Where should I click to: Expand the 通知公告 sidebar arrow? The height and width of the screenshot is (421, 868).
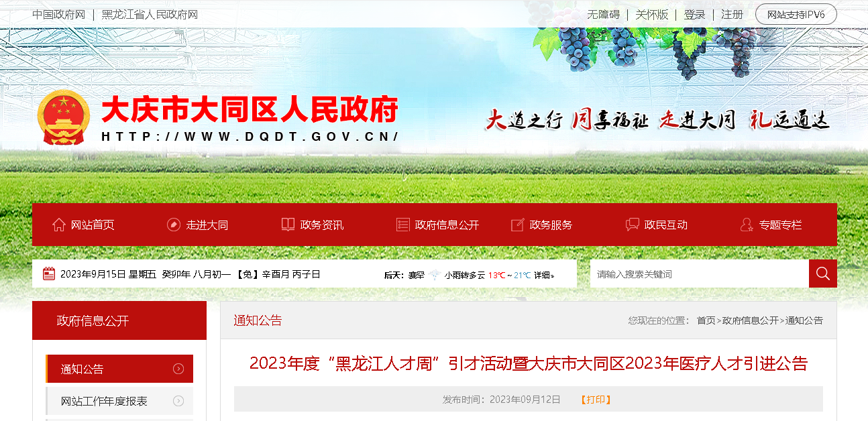[178, 369]
